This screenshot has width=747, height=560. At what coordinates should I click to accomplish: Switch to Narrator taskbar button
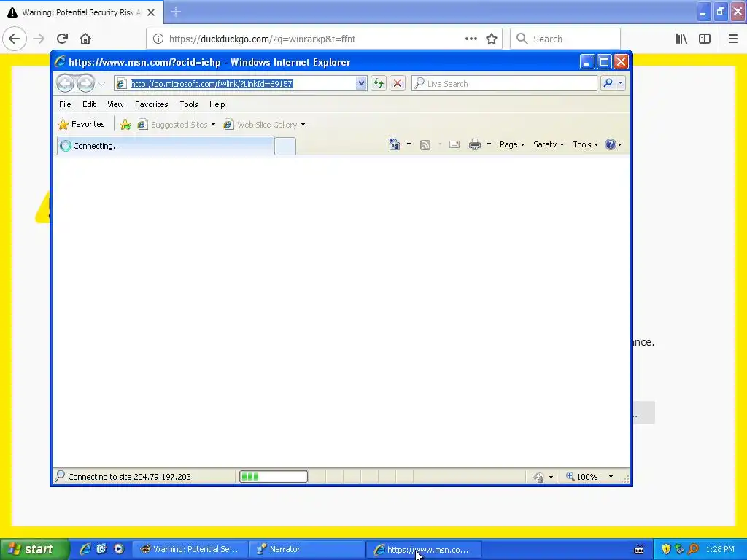coord(306,549)
